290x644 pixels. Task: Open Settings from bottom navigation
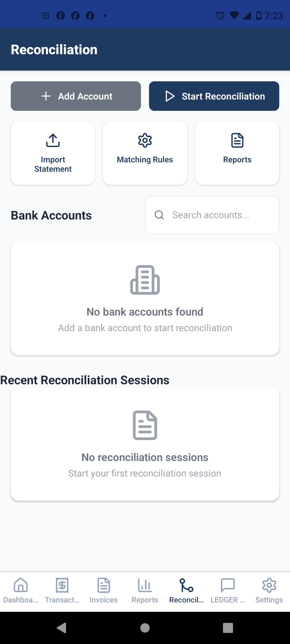[269, 590]
